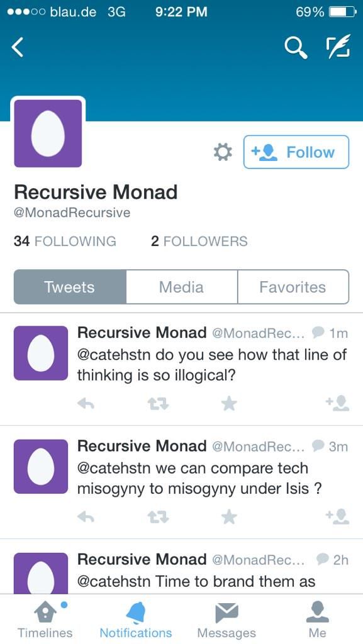363x644 pixels.
Task: Switch to the Media tab
Action: 181,287
